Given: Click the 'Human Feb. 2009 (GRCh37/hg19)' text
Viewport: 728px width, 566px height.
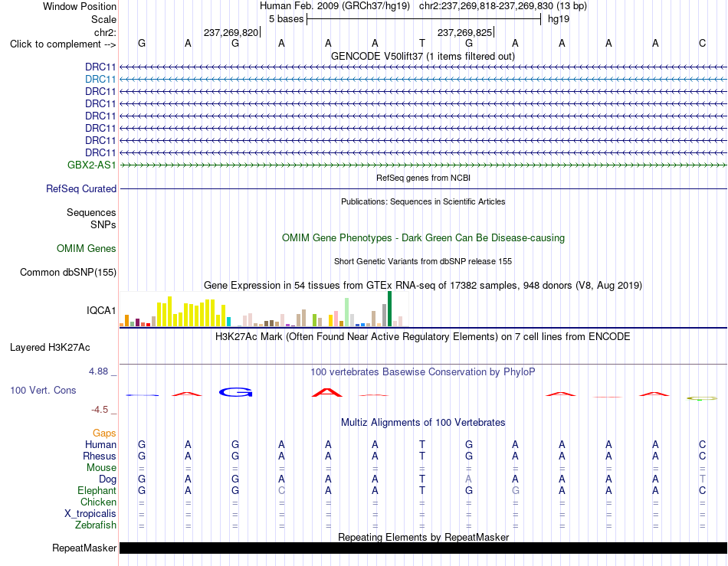Looking at the screenshot, I should [335, 6].
